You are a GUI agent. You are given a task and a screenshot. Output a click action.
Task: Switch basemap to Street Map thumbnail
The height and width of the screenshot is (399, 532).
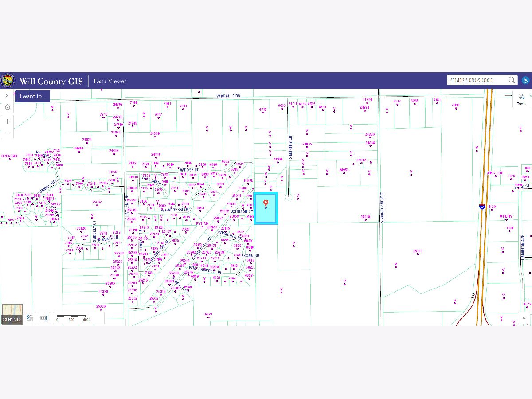click(12, 314)
